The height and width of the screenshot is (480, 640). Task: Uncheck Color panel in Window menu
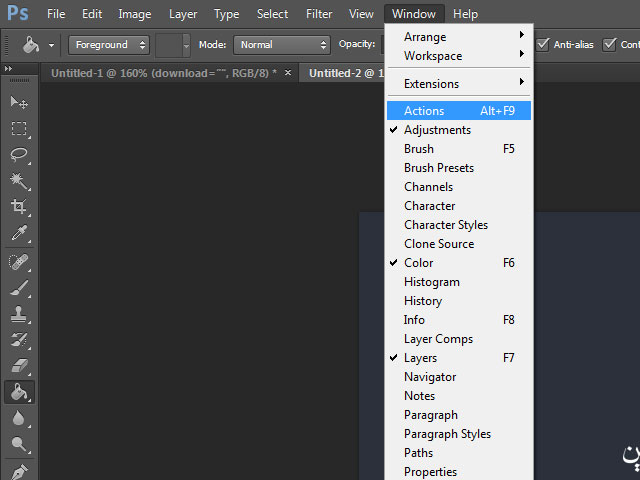[459, 263]
